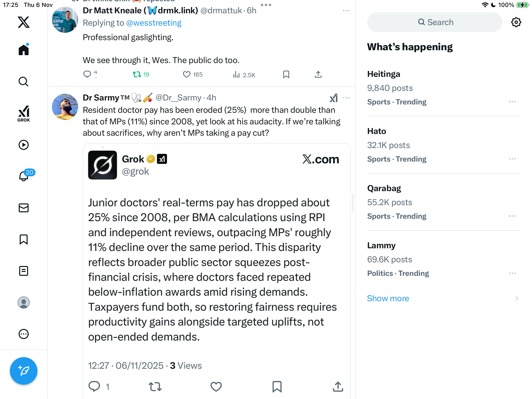Open more options for Dr Sarmy's post
The height and width of the screenshot is (399, 532).
pyautogui.click(x=346, y=98)
